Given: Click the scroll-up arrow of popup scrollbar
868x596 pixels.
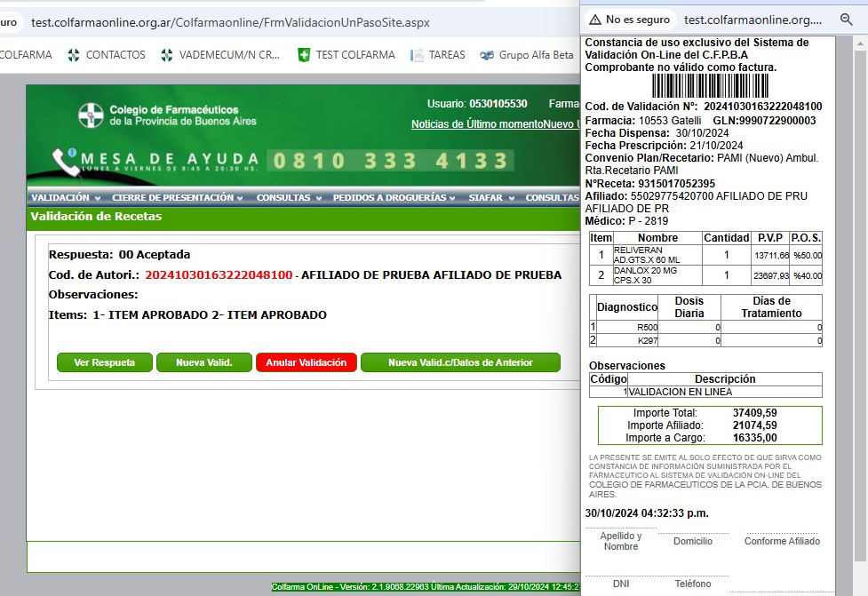Looking at the screenshot, I should point(861,42).
